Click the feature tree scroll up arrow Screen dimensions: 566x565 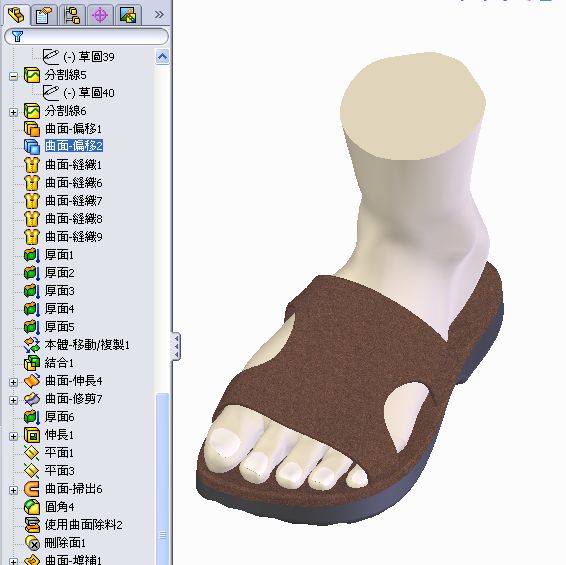tap(162, 57)
